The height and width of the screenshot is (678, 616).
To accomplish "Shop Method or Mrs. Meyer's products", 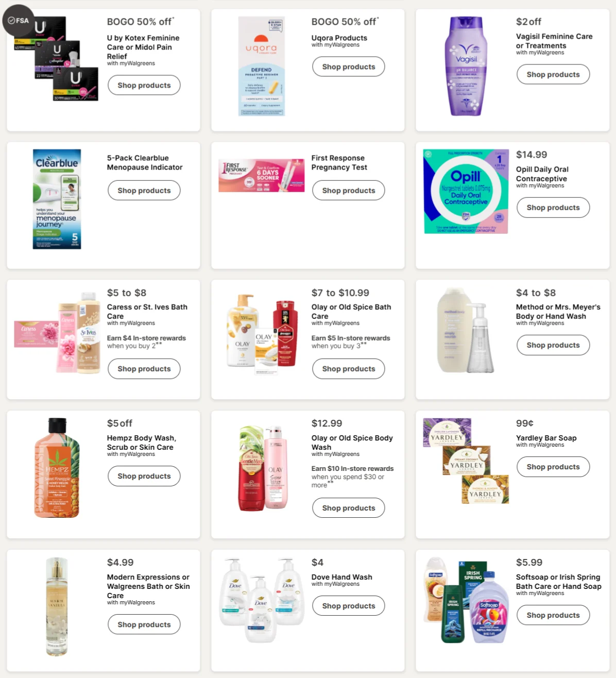I will [553, 345].
